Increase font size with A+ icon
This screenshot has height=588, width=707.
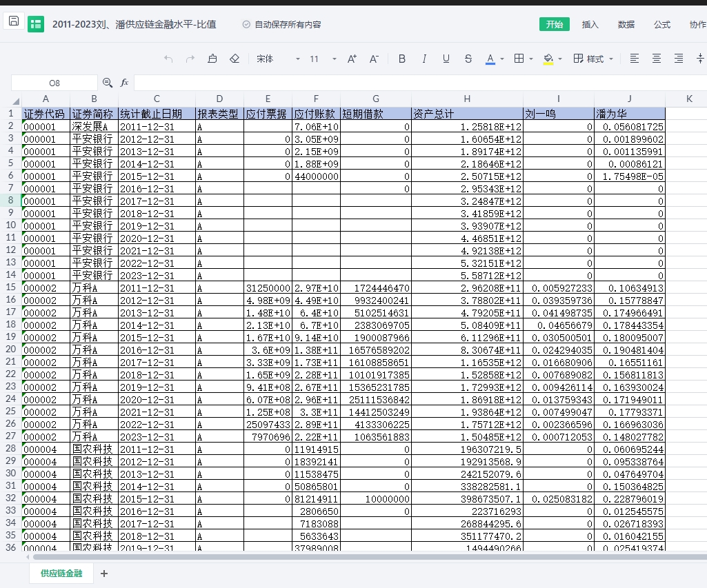352,59
